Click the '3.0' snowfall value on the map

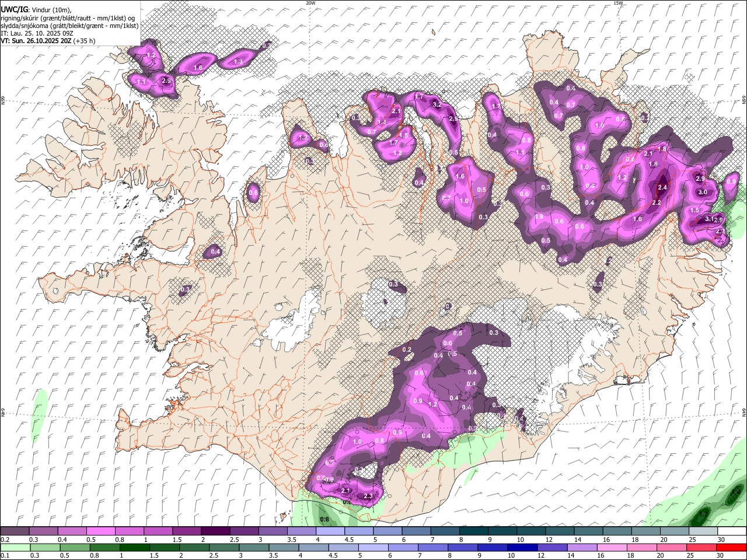pyautogui.click(x=703, y=192)
